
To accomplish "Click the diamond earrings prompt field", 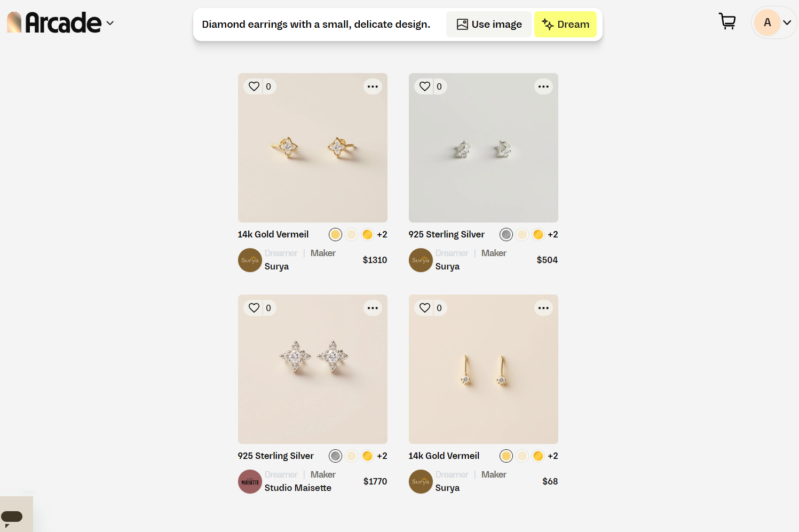I will click(316, 25).
